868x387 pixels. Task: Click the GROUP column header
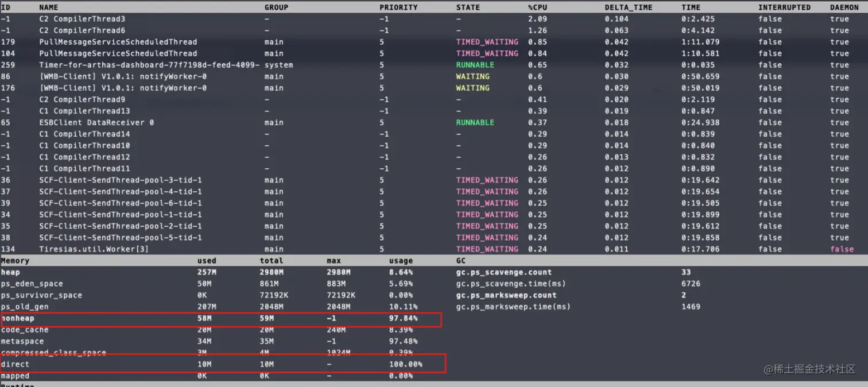[276, 7]
